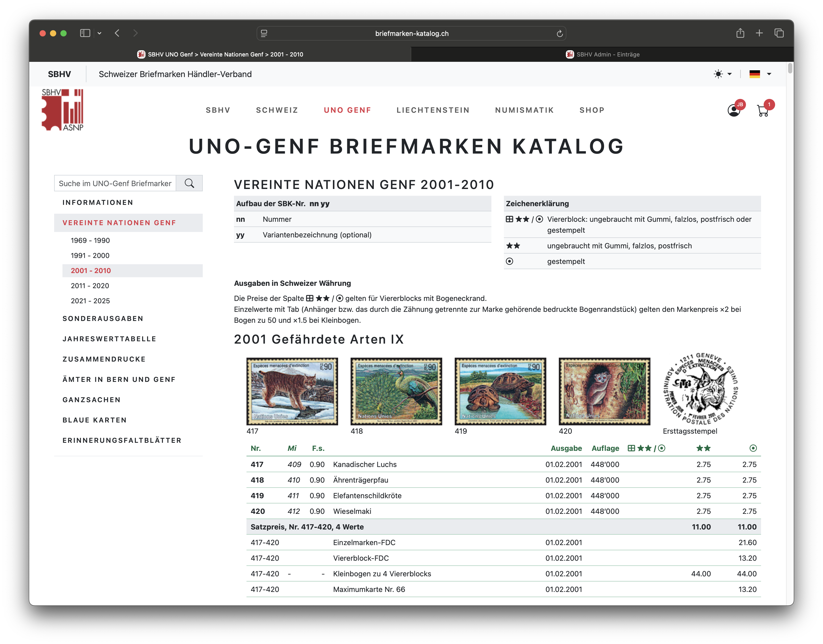Open the German flag language dropdown

click(x=760, y=74)
